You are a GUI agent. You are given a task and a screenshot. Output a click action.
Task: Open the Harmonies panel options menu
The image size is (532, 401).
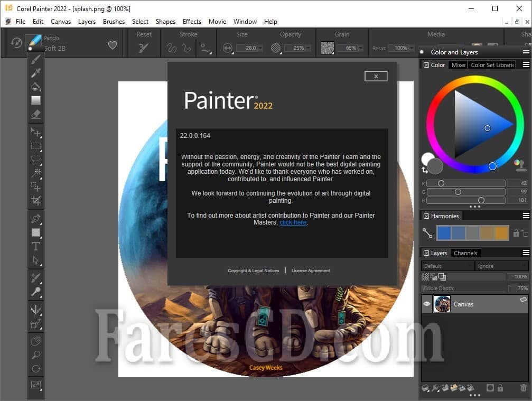click(526, 216)
